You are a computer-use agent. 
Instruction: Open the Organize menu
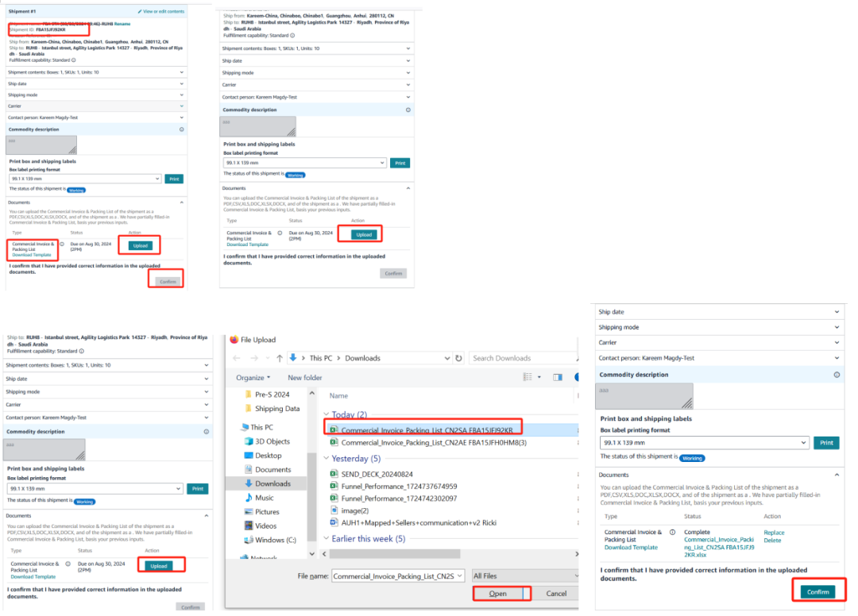pyautogui.click(x=253, y=378)
